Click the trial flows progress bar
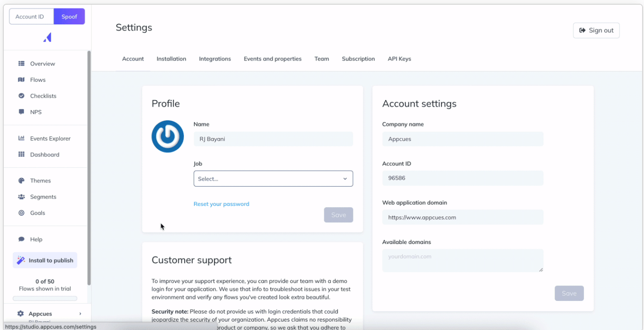This screenshot has height=330, width=644. (45, 298)
